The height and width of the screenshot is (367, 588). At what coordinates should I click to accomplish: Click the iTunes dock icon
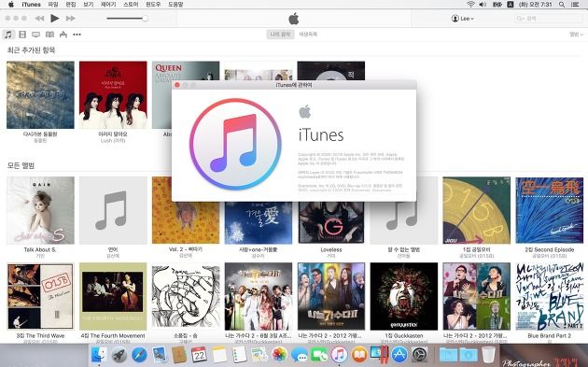click(340, 354)
